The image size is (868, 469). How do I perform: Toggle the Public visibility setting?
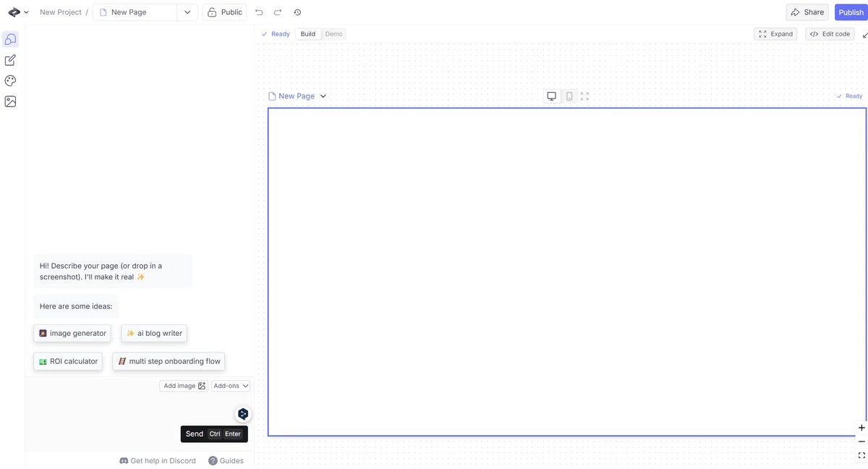tap(224, 12)
